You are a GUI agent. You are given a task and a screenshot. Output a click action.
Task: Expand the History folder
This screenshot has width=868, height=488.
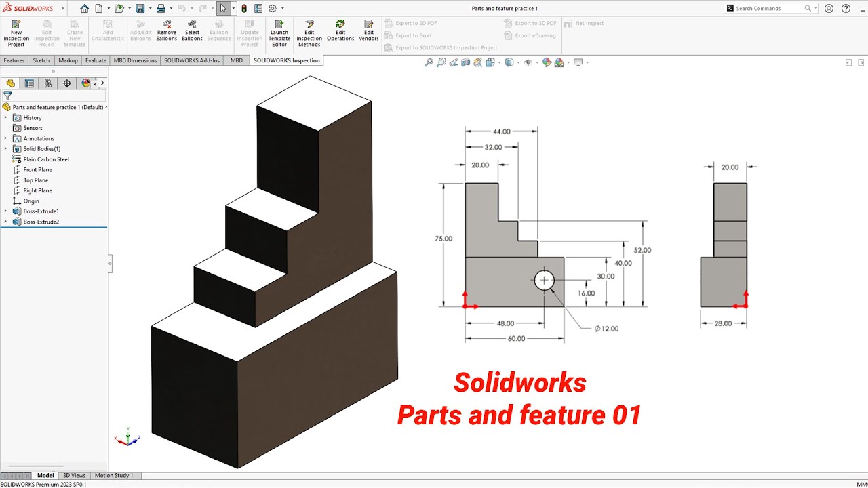tap(5, 118)
